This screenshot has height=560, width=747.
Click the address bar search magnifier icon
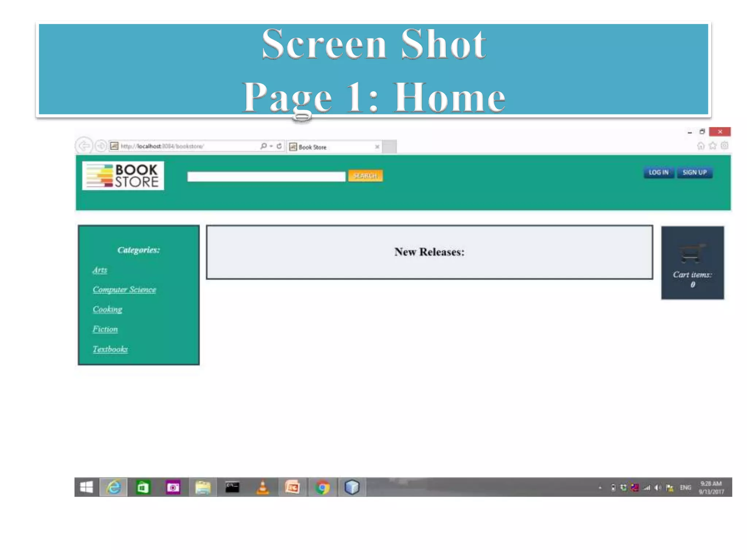click(x=263, y=146)
